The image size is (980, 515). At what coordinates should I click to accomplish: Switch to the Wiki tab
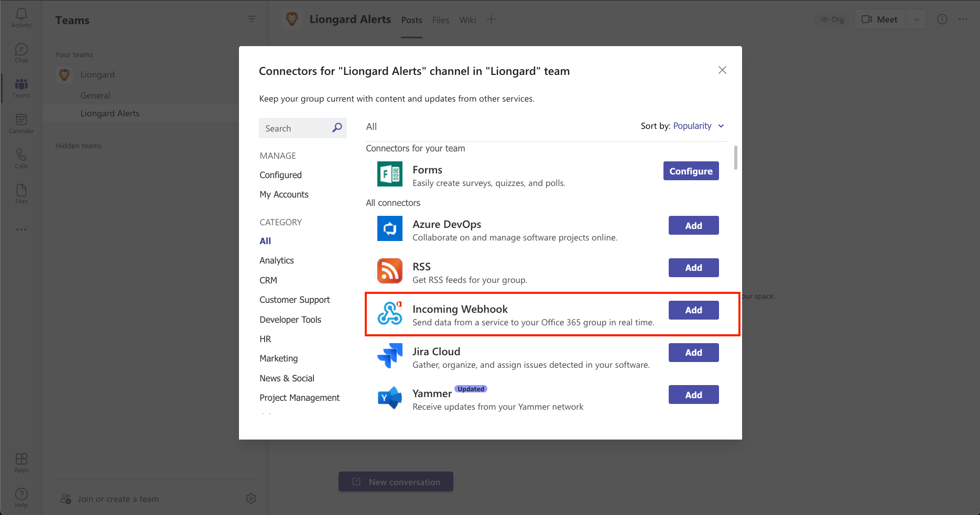(x=467, y=20)
